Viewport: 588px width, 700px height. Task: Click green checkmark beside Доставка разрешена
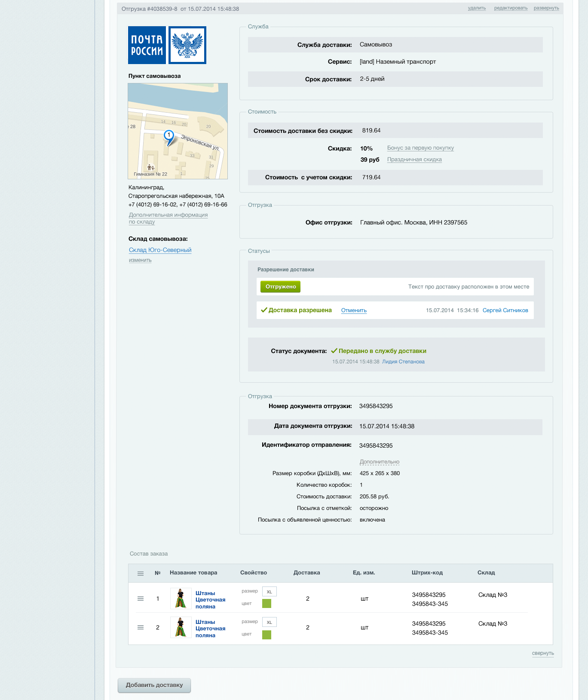pyautogui.click(x=264, y=310)
